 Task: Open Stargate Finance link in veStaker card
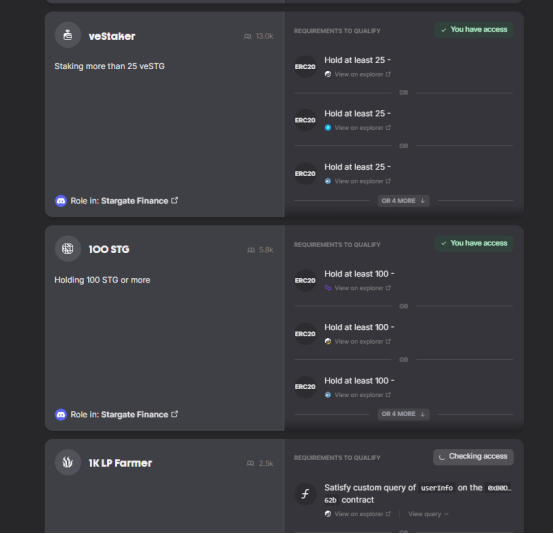135,201
